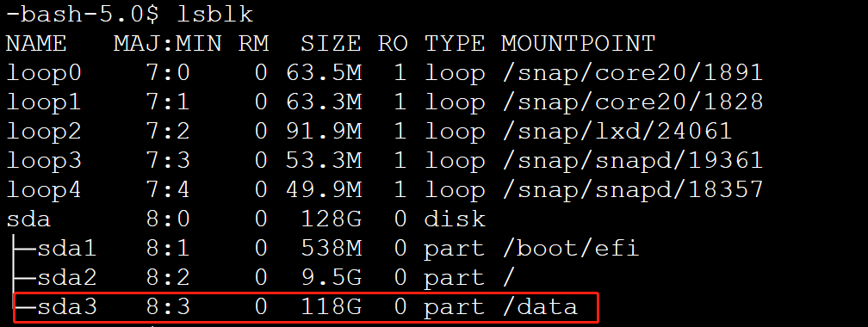Select the loop0 device name

[x=43, y=73]
